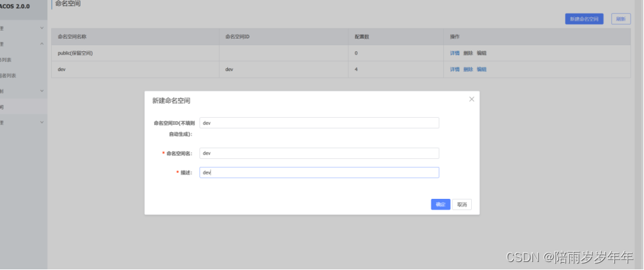
Task: Delete the dev namespace via 删除
Action: 468,69
